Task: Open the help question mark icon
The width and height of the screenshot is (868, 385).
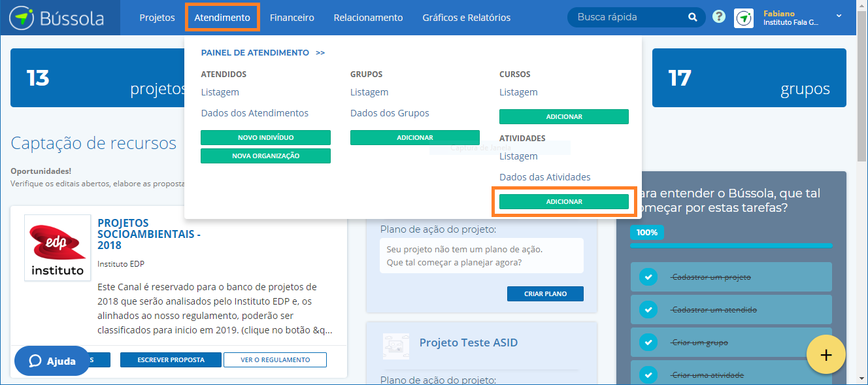Action: [x=719, y=17]
